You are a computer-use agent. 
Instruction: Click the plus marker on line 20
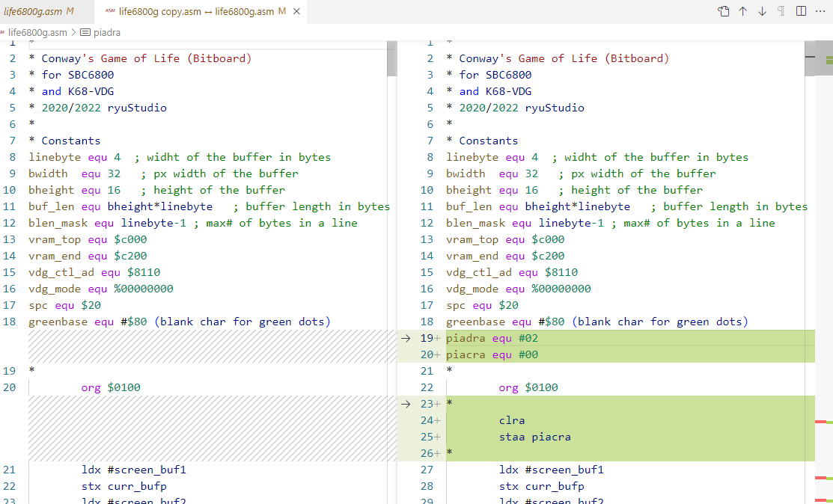[x=437, y=355]
